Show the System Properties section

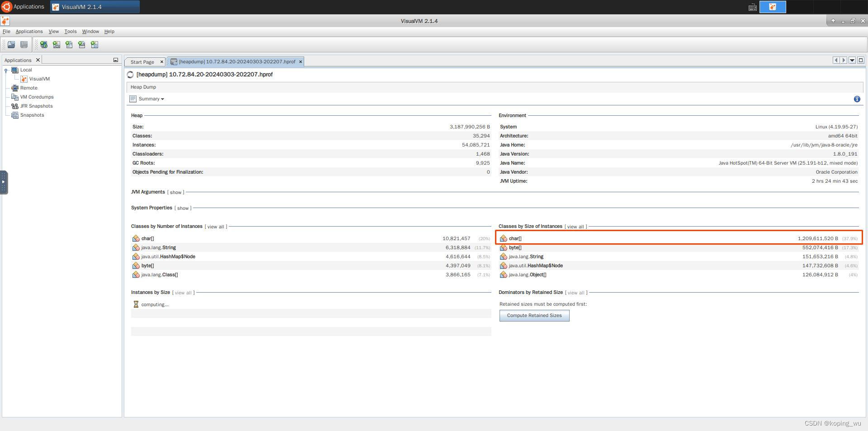[183, 208]
